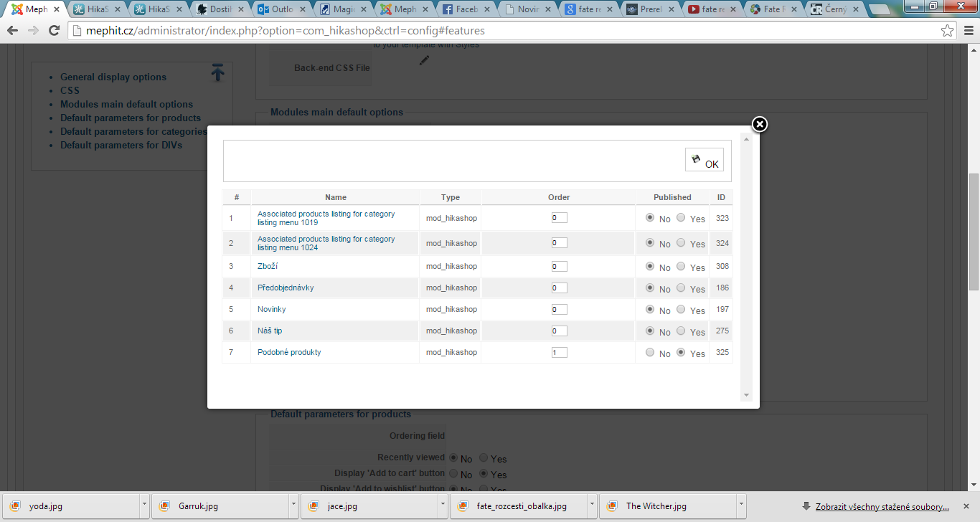Select No for Zboží published
This screenshot has height=522, width=980.
650,266
